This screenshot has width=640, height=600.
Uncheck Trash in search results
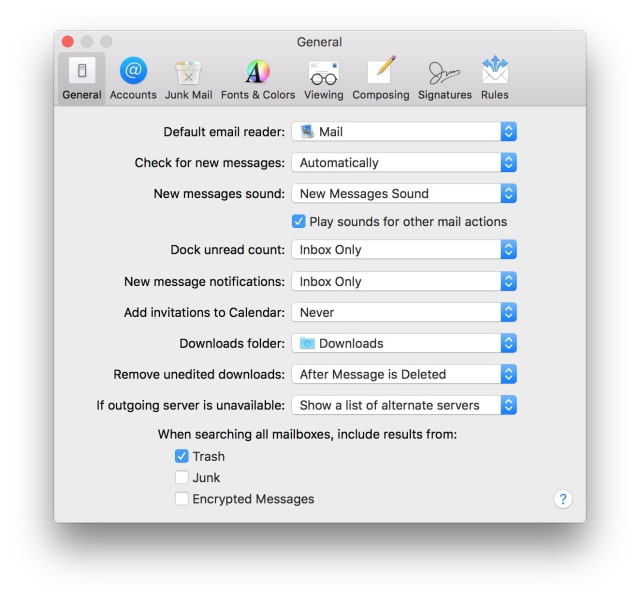pyautogui.click(x=182, y=456)
